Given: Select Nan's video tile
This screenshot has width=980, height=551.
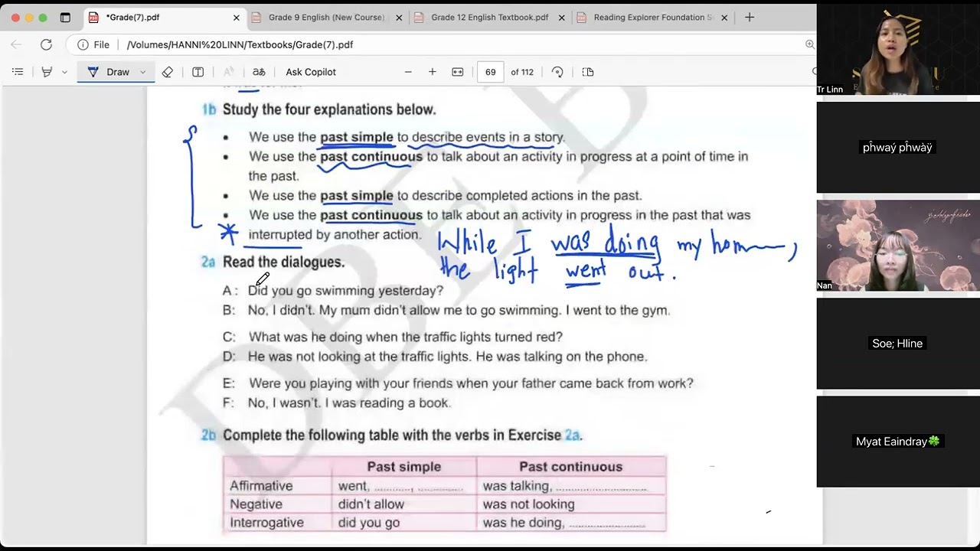Looking at the screenshot, I should click(x=898, y=245).
